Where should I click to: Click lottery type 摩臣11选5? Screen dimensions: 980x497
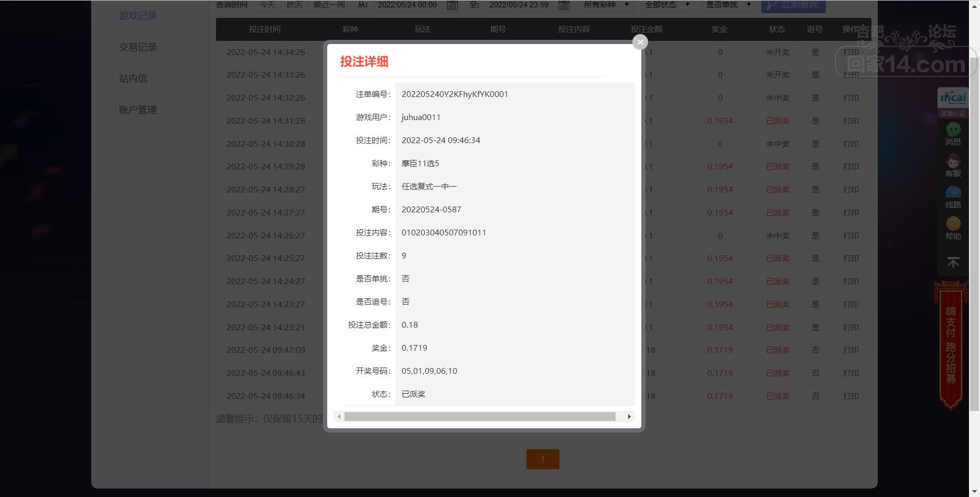[x=421, y=164]
